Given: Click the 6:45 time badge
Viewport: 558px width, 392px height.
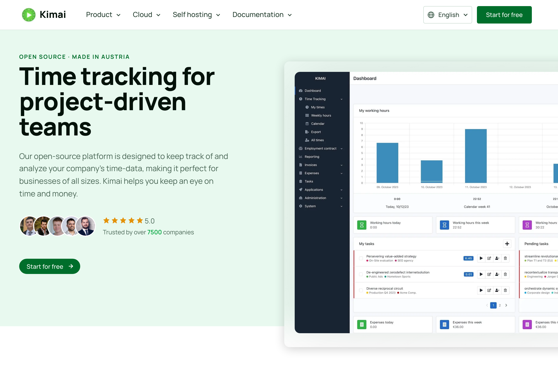Looking at the screenshot, I should [468, 258].
